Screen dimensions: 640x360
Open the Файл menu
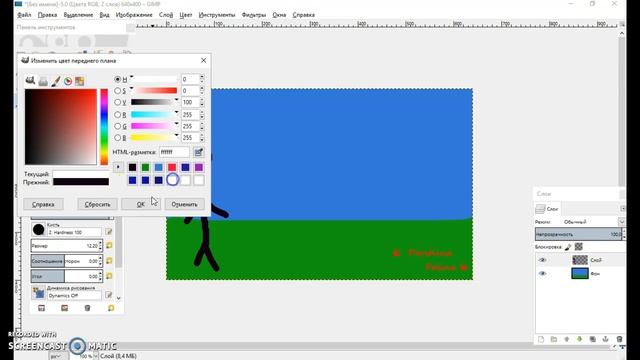(x=24, y=15)
